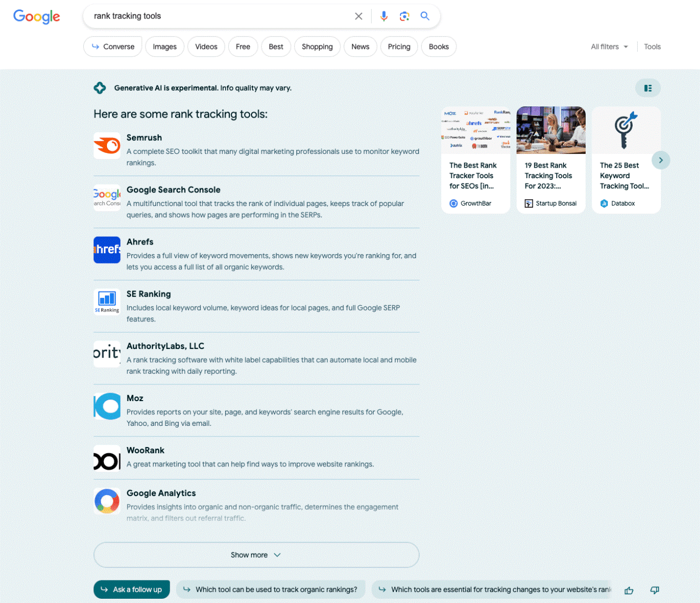Click the Databox source favicon
Image resolution: width=700 pixels, height=603 pixels.
point(604,203)
